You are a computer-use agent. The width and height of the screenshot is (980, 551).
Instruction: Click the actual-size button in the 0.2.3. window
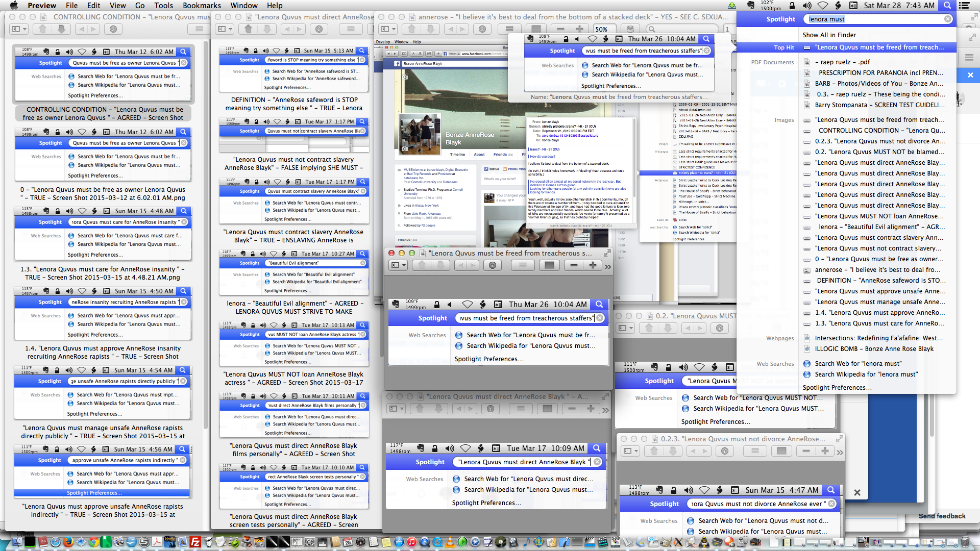tap(781, 451)
